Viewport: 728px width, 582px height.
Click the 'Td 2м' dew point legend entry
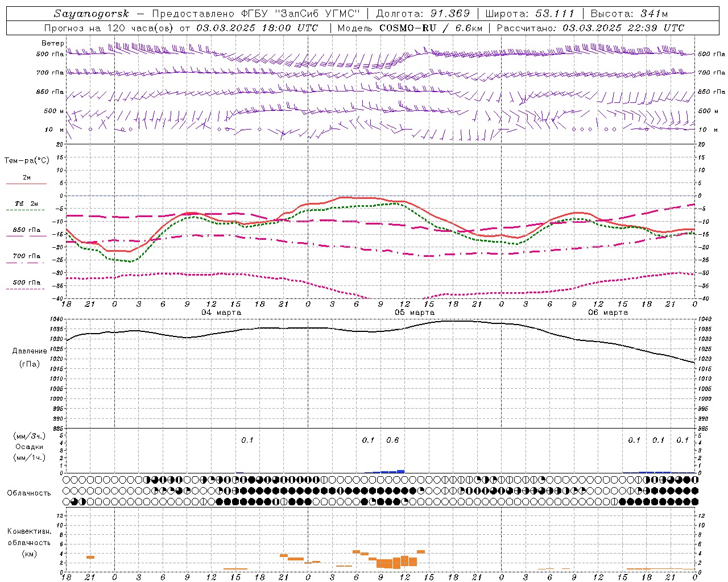point(27,203)
